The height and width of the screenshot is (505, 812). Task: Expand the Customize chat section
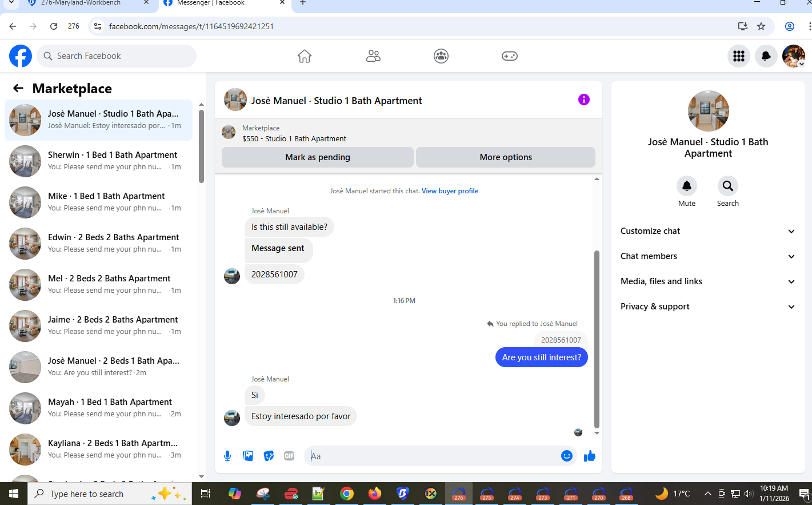click(x=708, y=231)
